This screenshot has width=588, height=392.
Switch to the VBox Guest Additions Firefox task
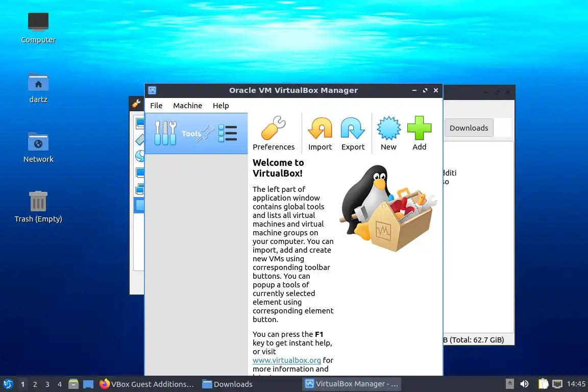(x=146, y=384)
